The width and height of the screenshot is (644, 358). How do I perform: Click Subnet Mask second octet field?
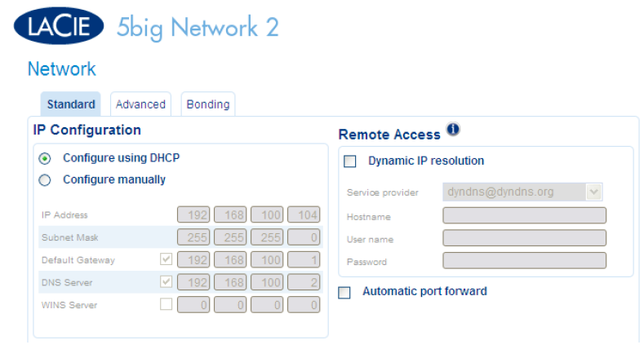[230, 237]
